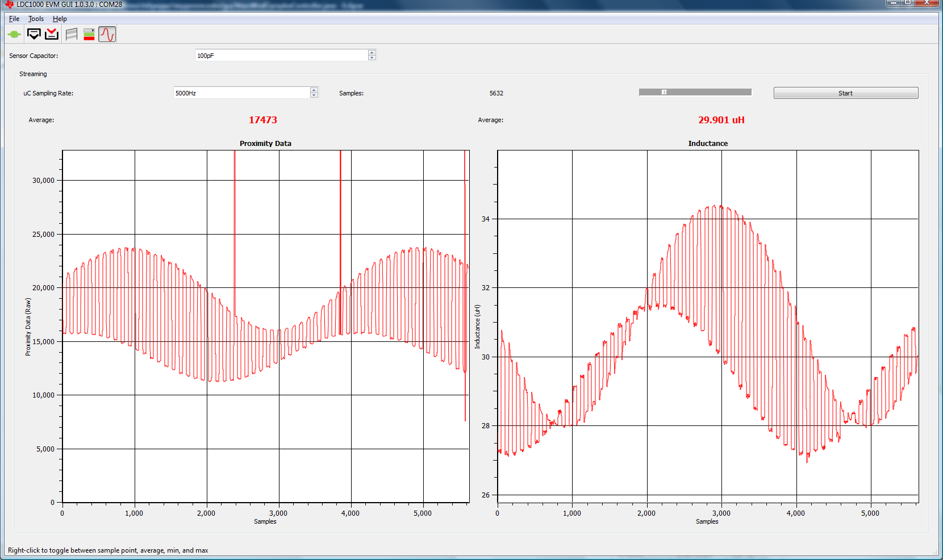
Task: Click the Inductance (uH) axis label
Action: click(x=477, y=327)
